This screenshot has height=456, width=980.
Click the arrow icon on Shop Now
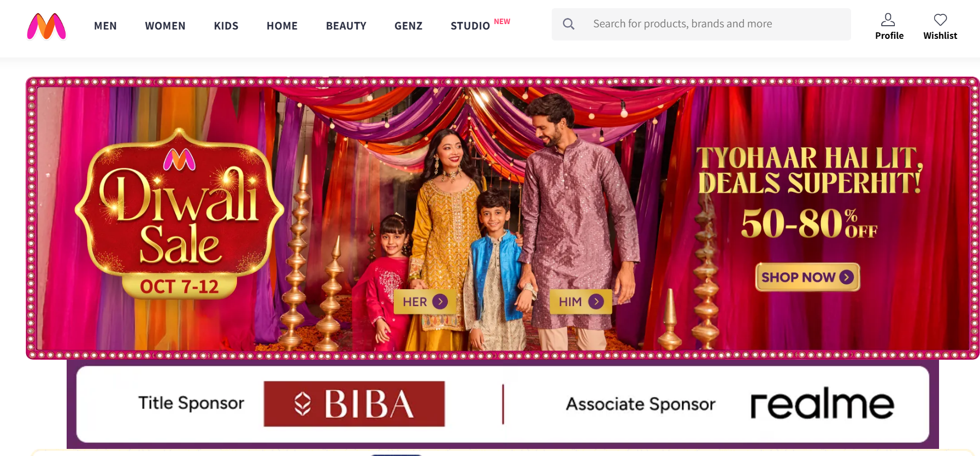tap(847, 277)
